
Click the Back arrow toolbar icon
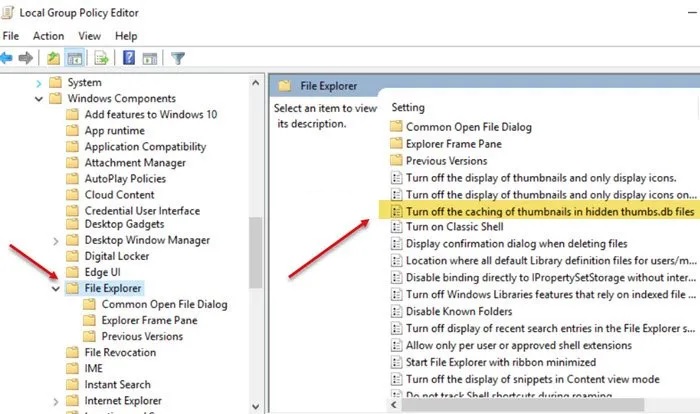click(6, 58)
